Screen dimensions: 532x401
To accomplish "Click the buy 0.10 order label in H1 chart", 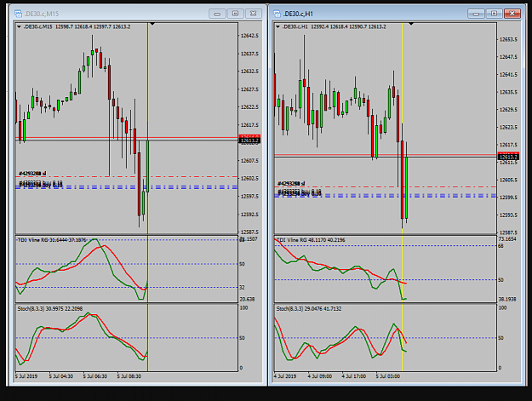I will [300, 192].
